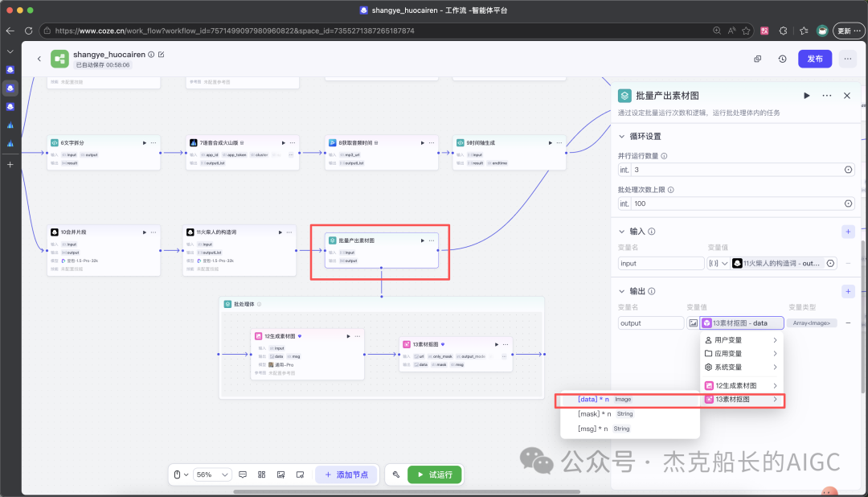This screenshot has height=497, width=868.
Task: Show workflow info icon beside shangye_huocairen
Action: 151,55
